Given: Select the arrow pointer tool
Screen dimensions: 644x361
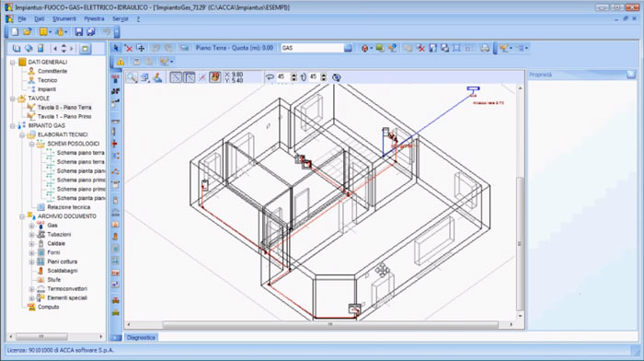Looking at the screenshot, I should 116,48.
